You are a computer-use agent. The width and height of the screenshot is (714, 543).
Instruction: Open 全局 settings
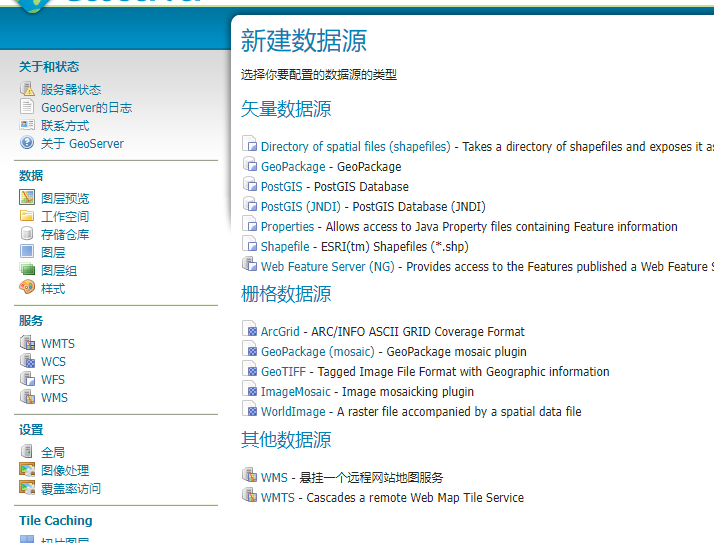click(53, 452)
